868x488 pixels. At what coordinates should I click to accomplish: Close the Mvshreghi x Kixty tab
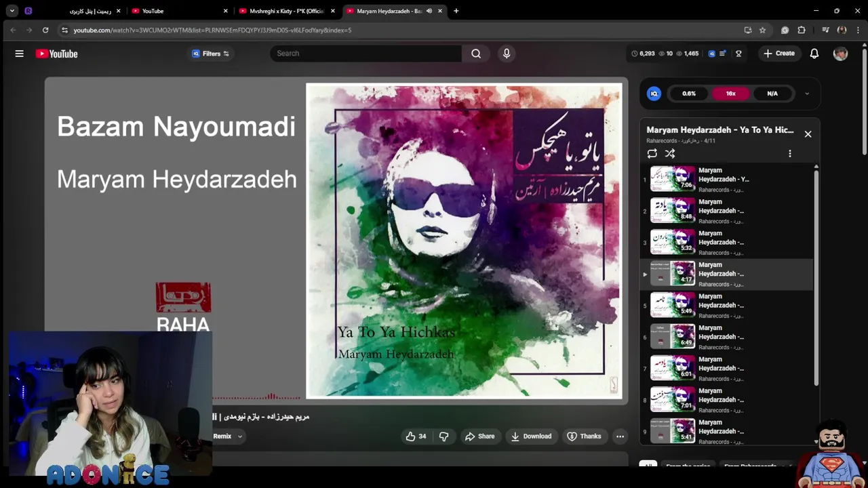point(333,11)
